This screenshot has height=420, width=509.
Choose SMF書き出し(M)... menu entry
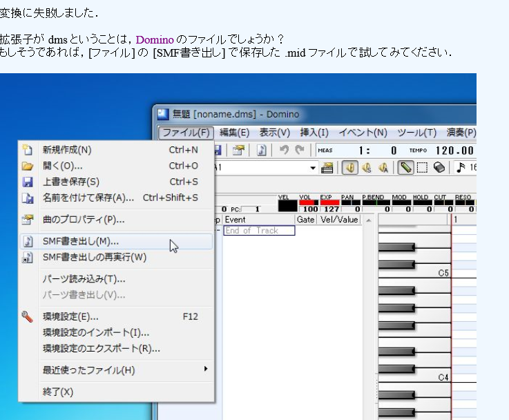point(116,242)
